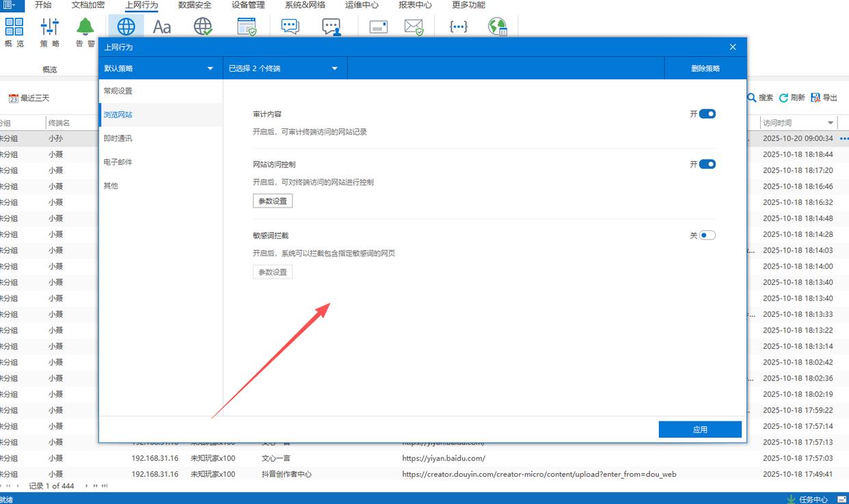
Task: Turn off the 审计内容 toggle
Action: pyautogui.click(x=707, y=114)
